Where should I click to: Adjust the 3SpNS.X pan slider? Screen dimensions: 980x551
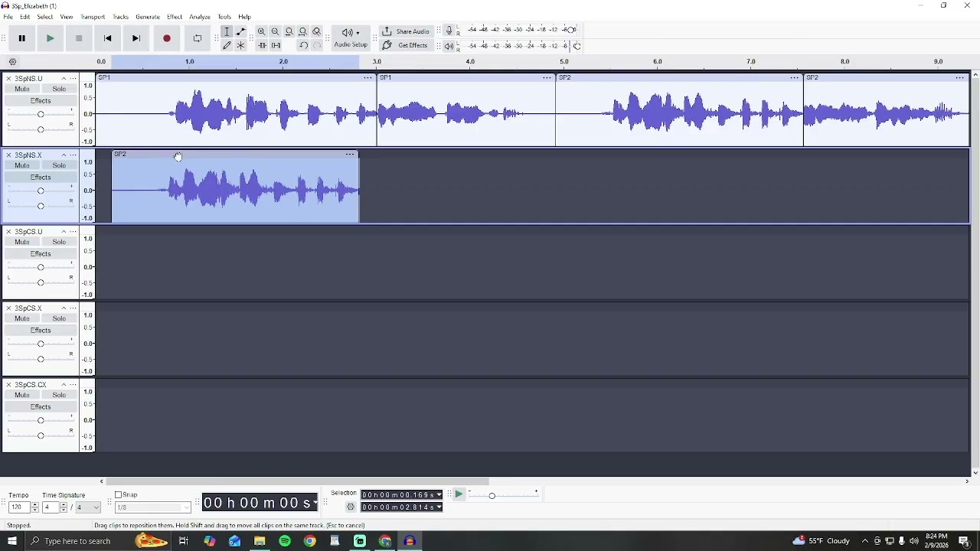tap(41, 206)
